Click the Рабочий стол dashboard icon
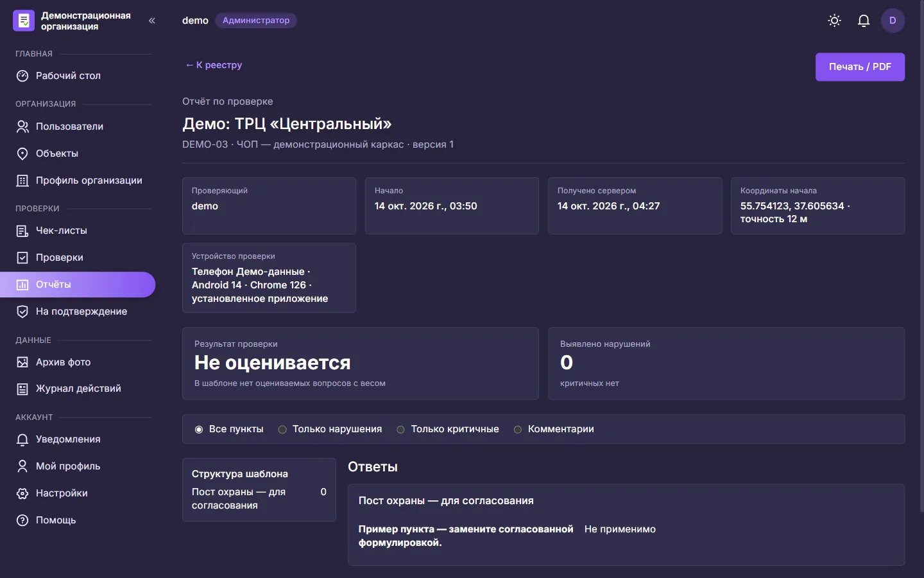Image resolution: width=924 pixels, height=578 pixels. (22, 76)
